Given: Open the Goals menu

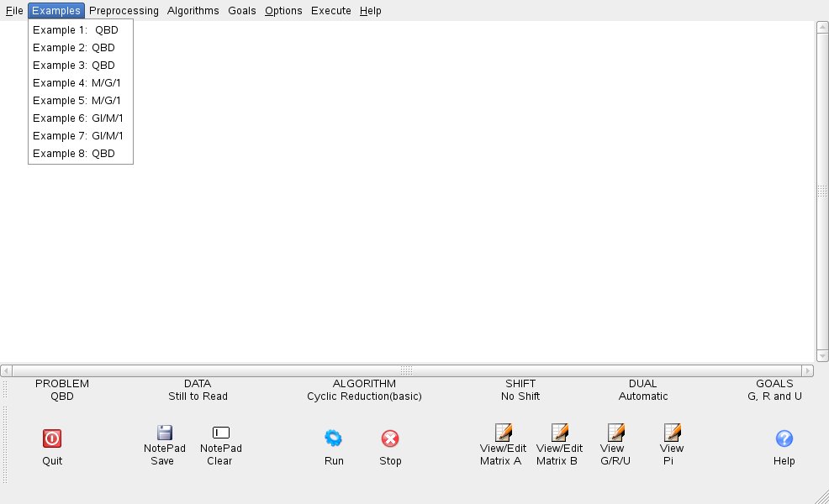Looking at the screenshot, I should pos(242,11).
